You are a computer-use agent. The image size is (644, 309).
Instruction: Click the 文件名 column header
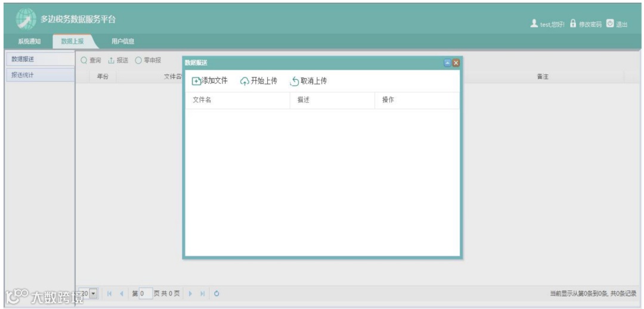[238, 101]
